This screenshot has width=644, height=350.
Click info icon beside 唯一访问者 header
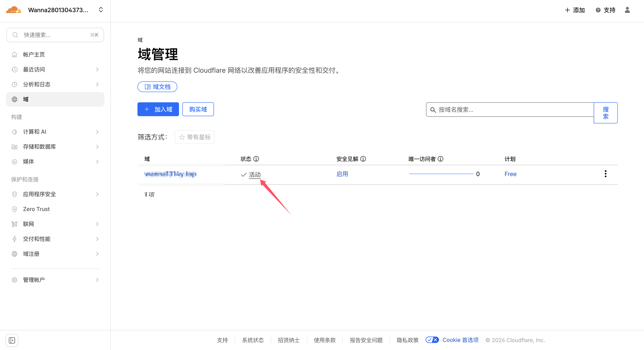tap(440, 159)
